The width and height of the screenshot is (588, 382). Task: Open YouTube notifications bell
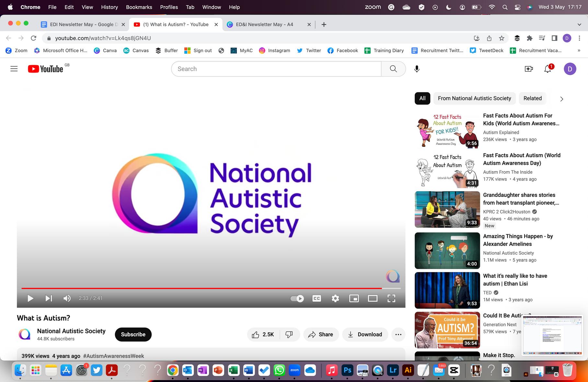pyautogui.click(x=548, y=69)
